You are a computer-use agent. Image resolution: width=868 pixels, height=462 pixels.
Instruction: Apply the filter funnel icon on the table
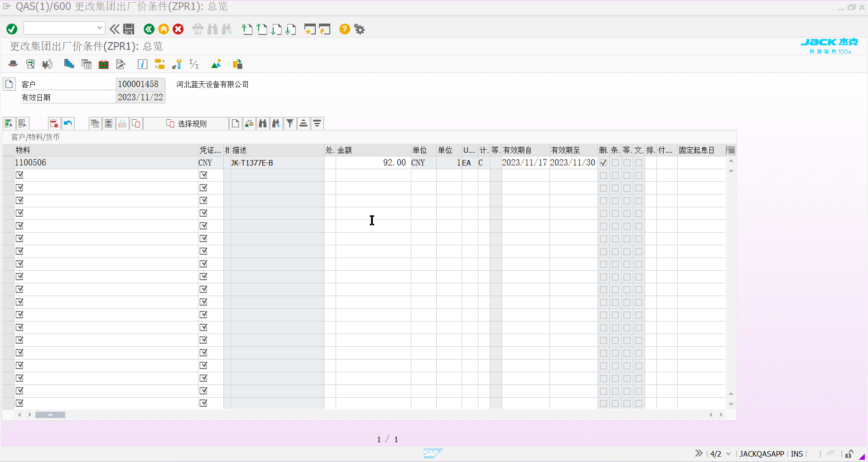click(x=290, y=123)
